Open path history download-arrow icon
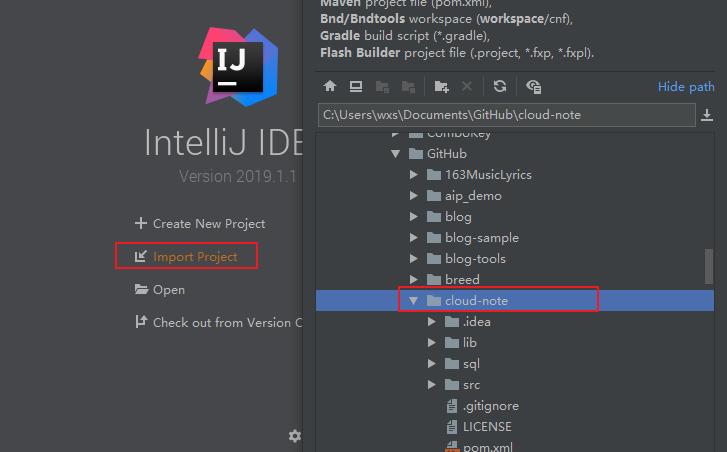 coord(707,115)
